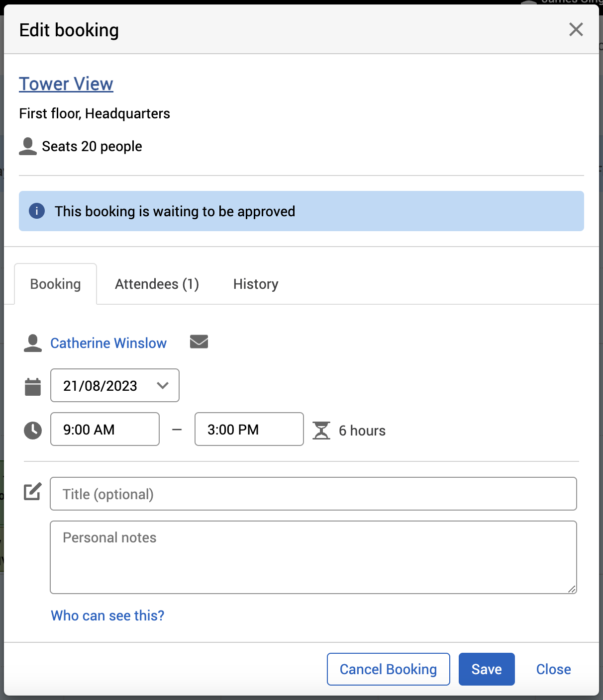Viewport: 603px width, 700px height.
Task: Click the blue Save button
Action: click(487, 669)
